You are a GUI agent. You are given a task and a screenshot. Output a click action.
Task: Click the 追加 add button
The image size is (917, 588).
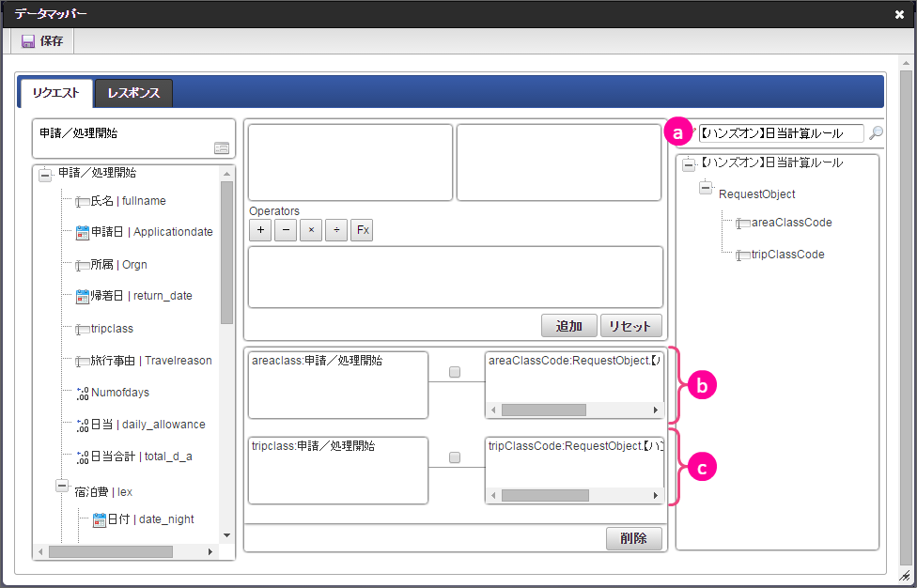(x=569, y=326)
